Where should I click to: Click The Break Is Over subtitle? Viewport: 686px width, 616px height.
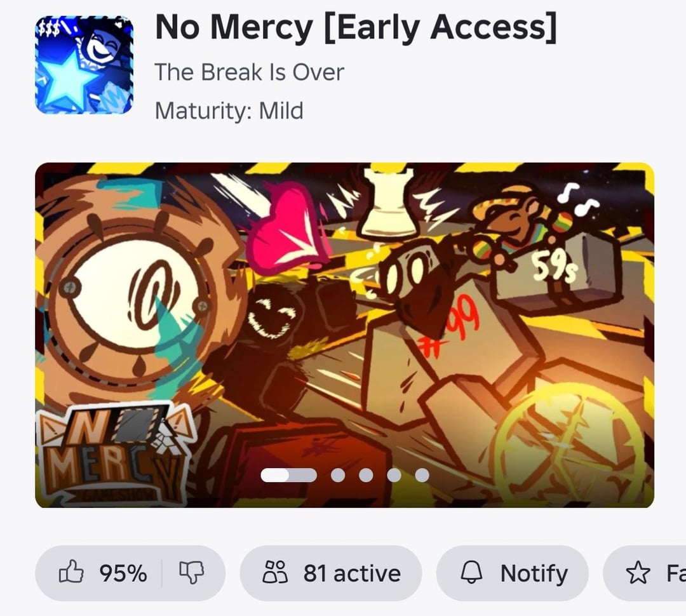click(250, 72)
